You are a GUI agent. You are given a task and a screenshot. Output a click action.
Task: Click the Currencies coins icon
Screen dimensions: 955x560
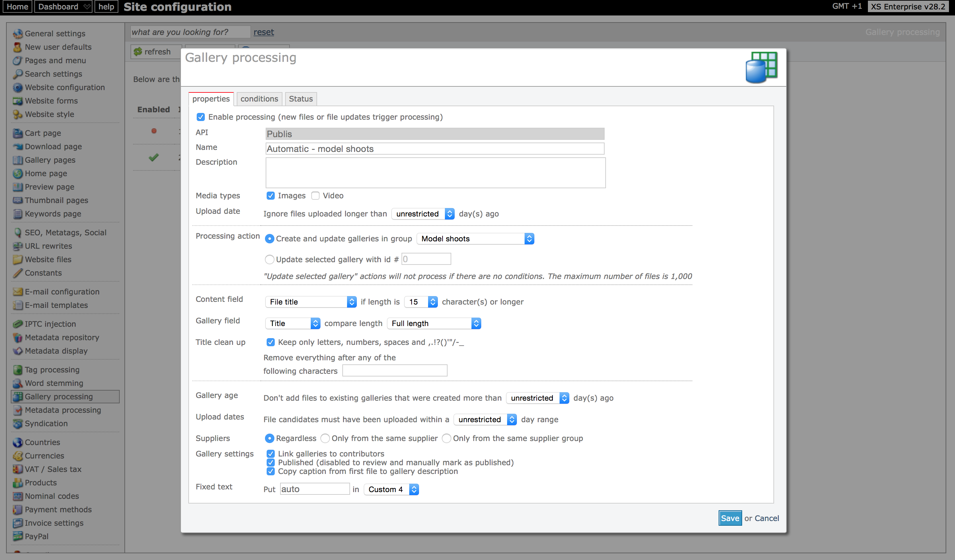(x=17, y=456)
